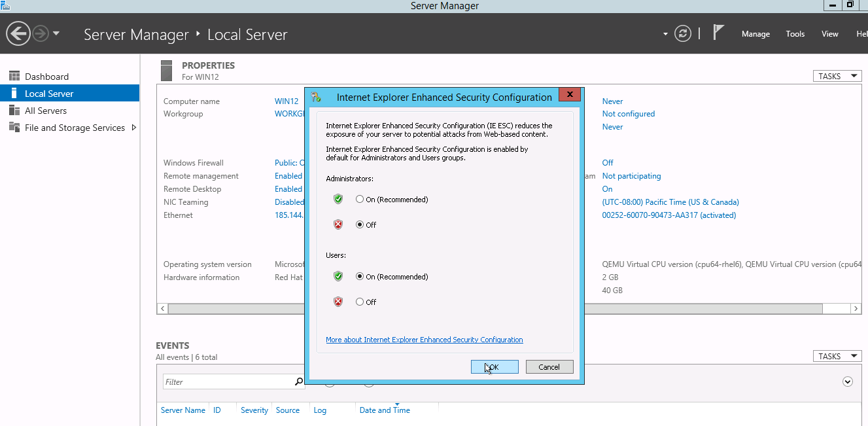This screenshot has width=868, height=426.
Task: Select On (Recommended) for Users
Action: click(360, 277)
